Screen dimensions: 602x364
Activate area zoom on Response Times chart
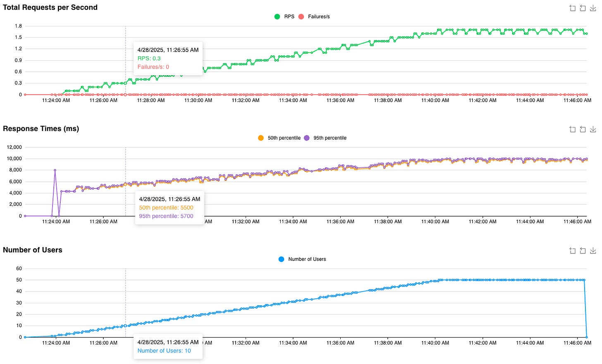pyautogui.click(x=573, y=129)
